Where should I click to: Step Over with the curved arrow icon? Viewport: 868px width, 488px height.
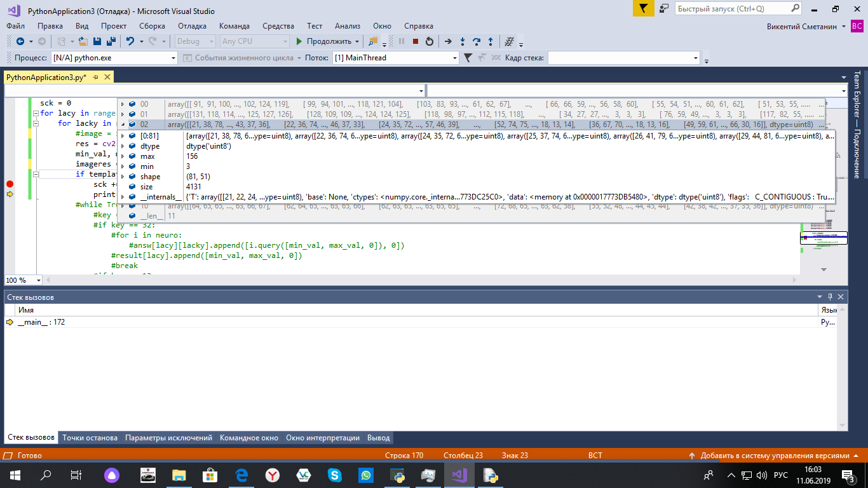[477, 41]
